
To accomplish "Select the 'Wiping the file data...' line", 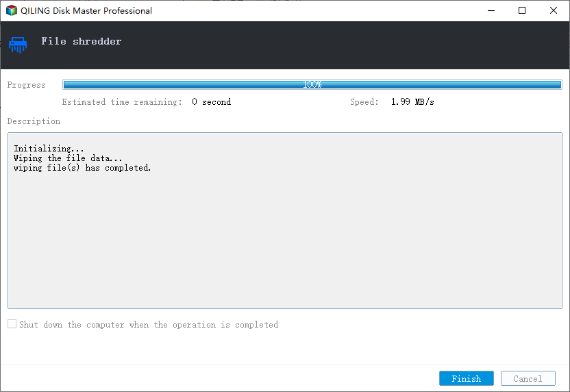I will [x=68, y=158].
